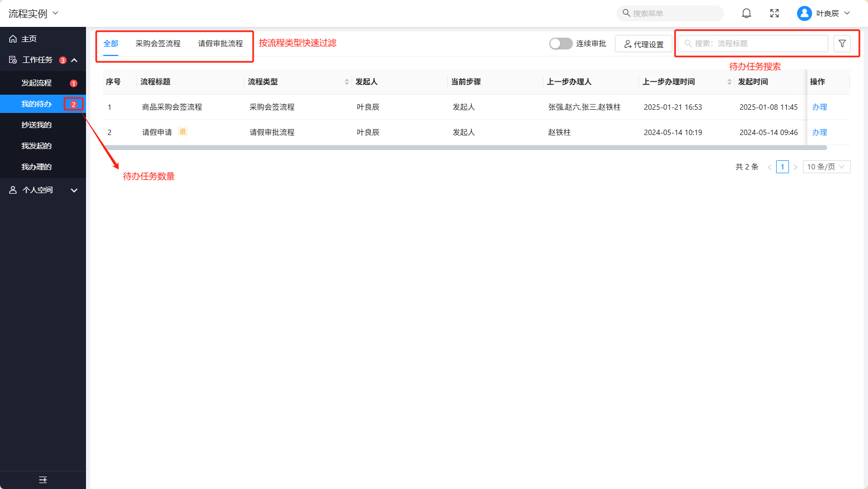Image resolution: width=868 pixels, height=489 pixels.
Task: Collapse sidebar using bottom menu icon
Action: point(43,480)
